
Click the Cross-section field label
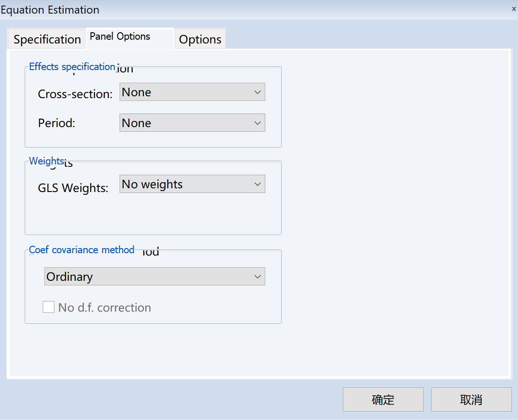point(75,94)
